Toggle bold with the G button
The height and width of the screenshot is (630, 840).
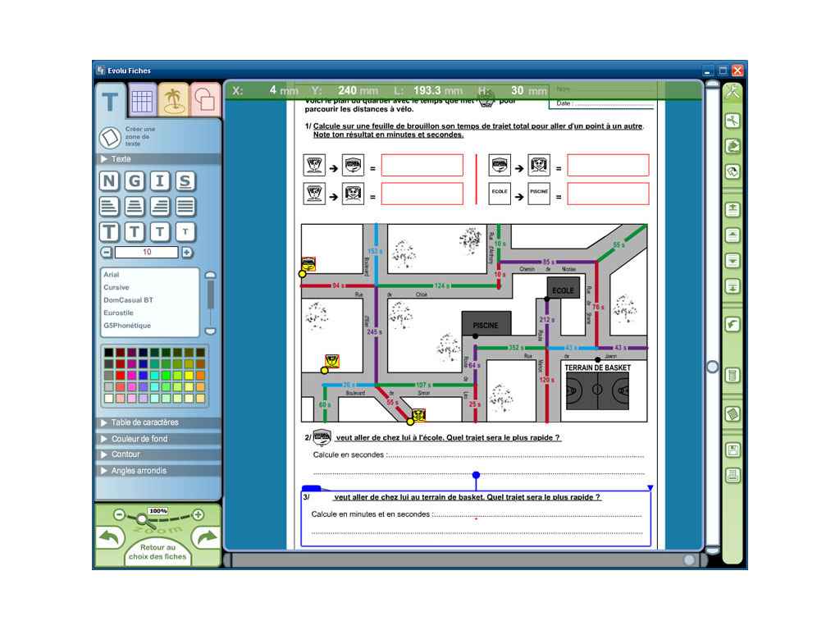(x=135, y=181)
